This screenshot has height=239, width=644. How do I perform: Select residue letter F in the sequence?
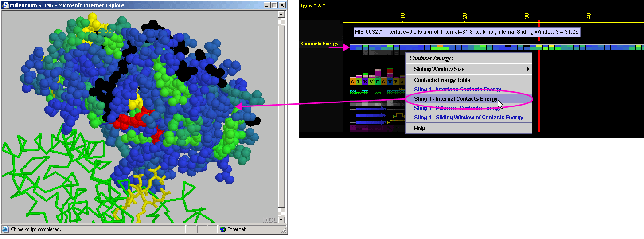click(x=378, y=82)
